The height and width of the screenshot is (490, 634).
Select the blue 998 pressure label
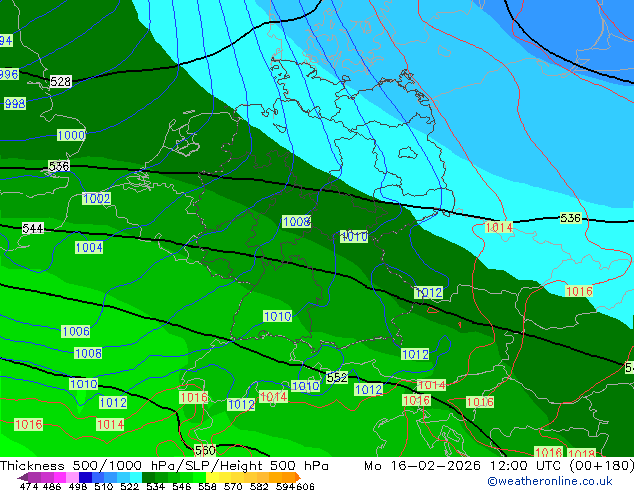coord(15,103)
